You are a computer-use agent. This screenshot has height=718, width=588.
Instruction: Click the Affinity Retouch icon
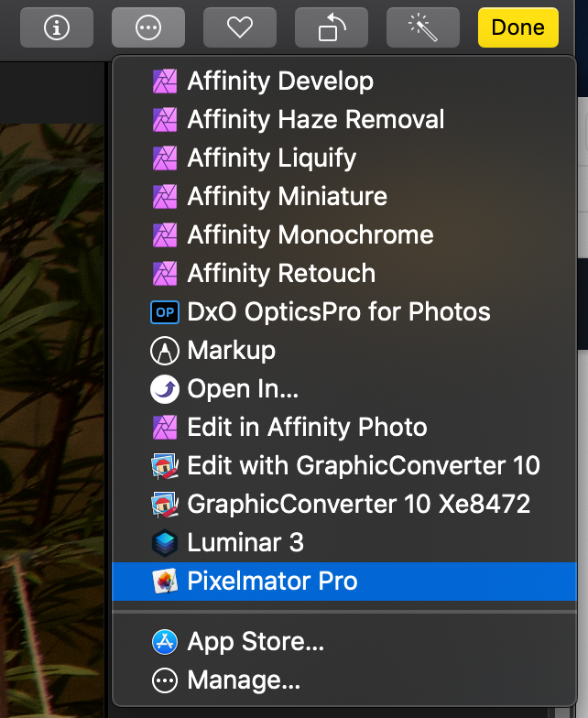coord(164,274)
